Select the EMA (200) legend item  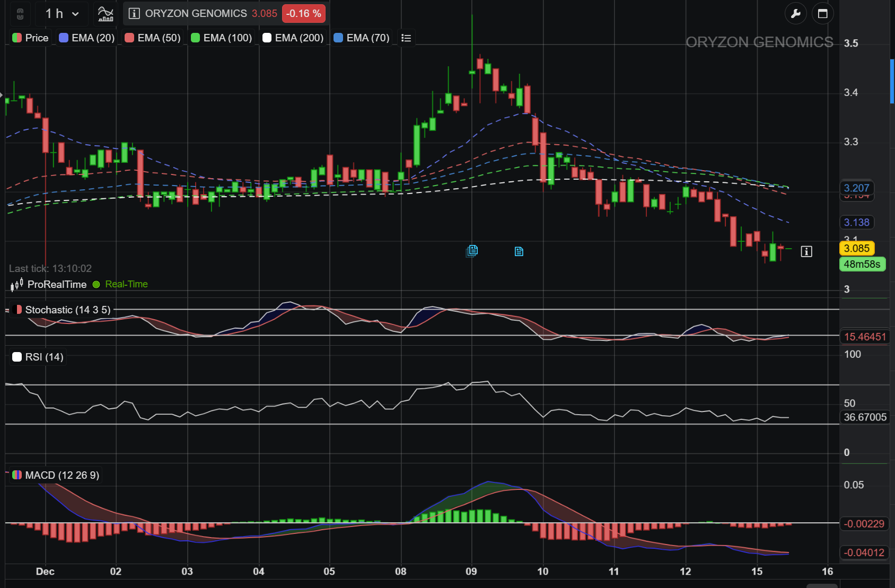click(293, 38)
